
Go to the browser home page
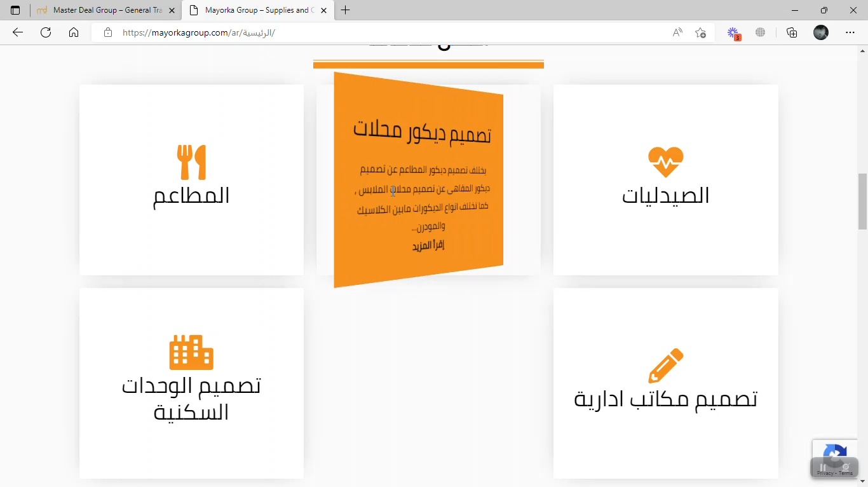pyautogui.click(x=74, y=32)
